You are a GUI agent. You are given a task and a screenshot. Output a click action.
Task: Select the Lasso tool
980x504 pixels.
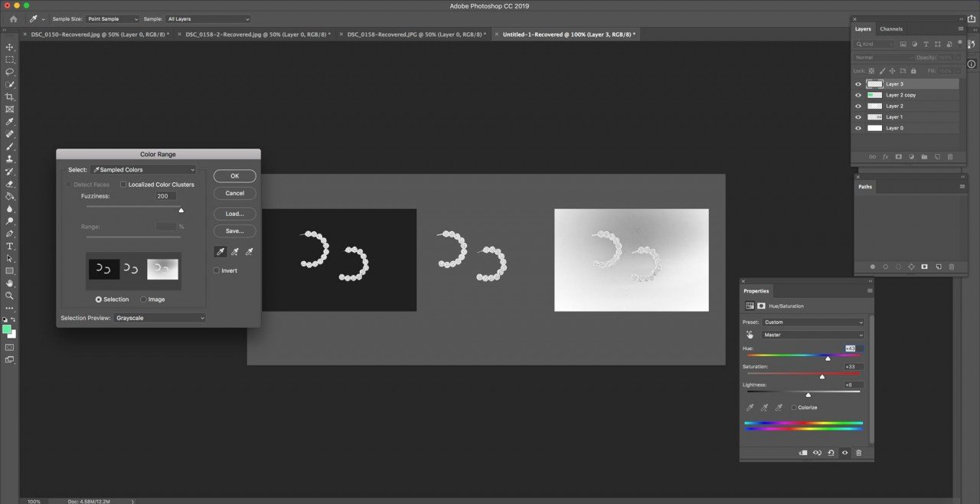coord(10,72)
